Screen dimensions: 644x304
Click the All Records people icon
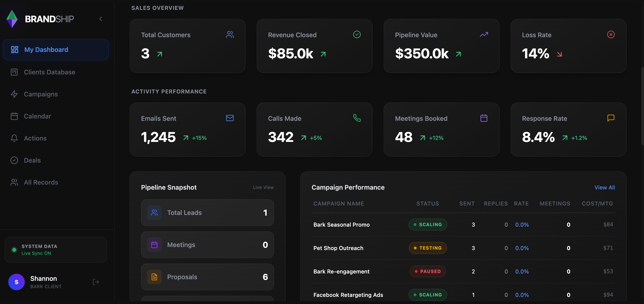point(14,182)
